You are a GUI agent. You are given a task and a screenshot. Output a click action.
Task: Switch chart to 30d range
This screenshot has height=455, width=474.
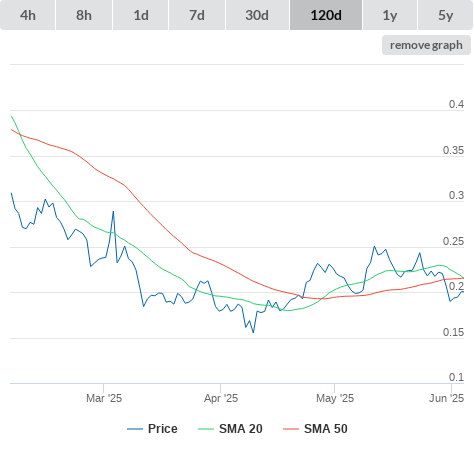pos(257,15)
